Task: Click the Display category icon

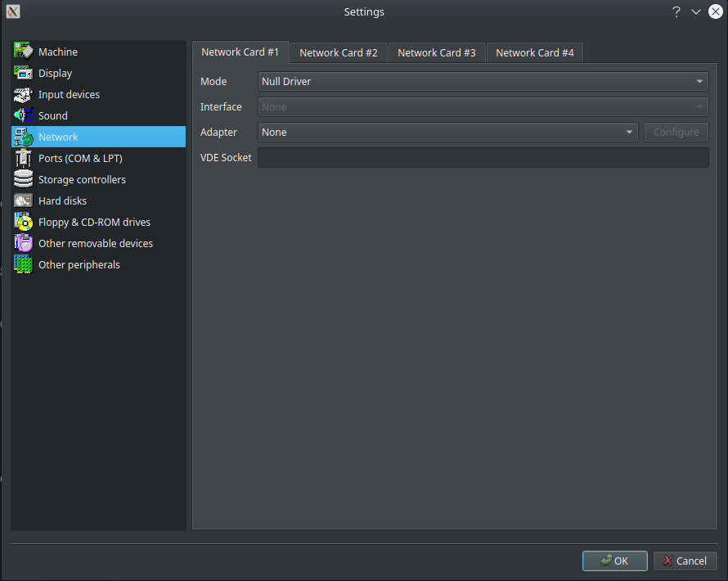Action: pyautogui.click(x=23, y=73)
